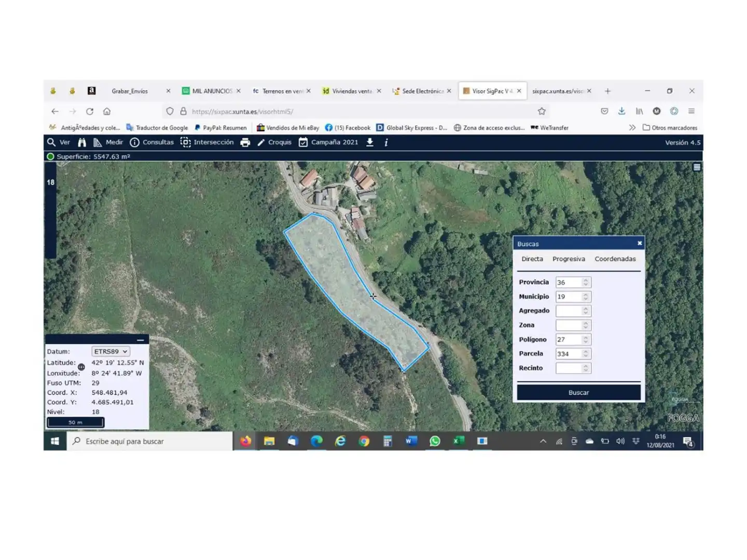The image size is (747, 560).
Task: Switch to the Coordenadas tab
Action: pos(615,259)
